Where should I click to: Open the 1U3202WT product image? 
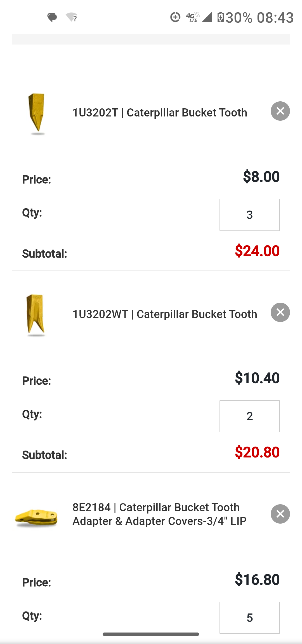36,315
